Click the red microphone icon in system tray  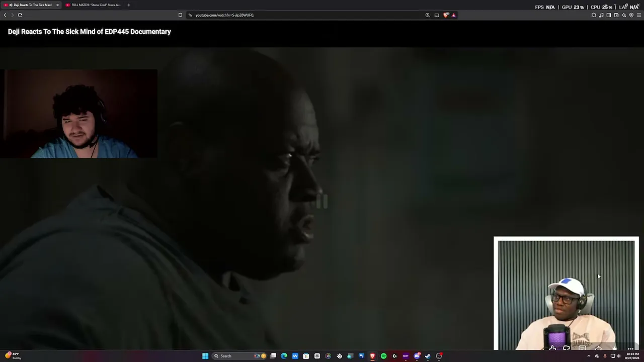(605, 356)
